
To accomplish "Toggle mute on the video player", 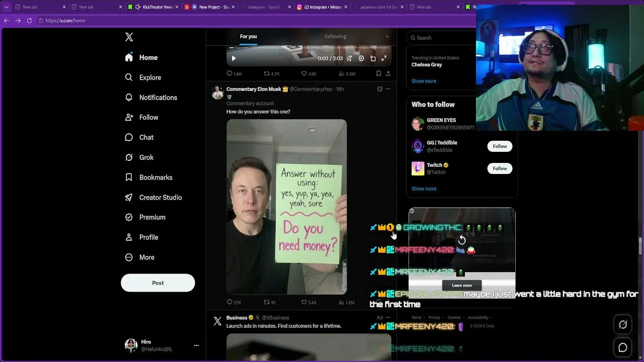I will click(x=350, y=58).
